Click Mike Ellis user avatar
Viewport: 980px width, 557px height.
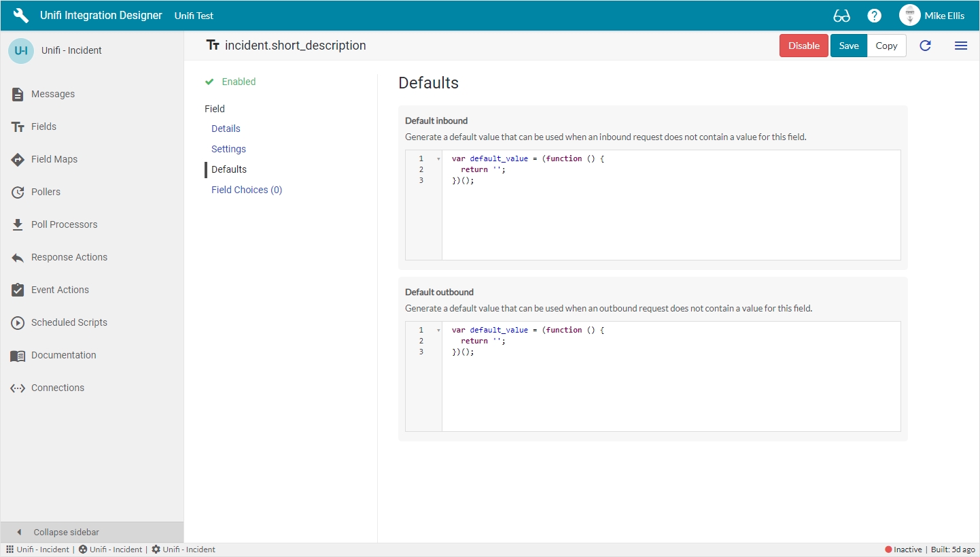point(909,16)
